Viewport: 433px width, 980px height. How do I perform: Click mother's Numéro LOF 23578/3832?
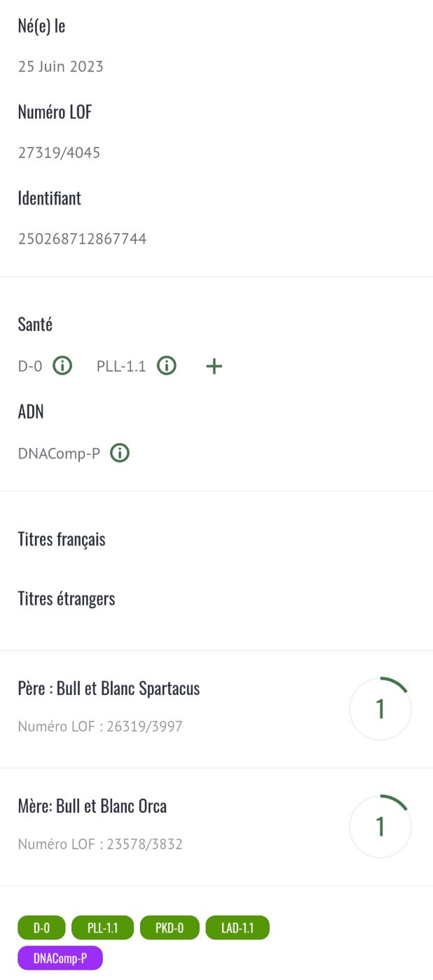click(x=100, y=844)
